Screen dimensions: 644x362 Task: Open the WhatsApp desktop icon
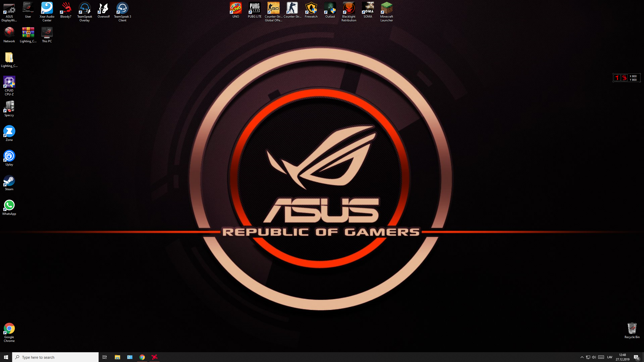click(x=9, y=207)
